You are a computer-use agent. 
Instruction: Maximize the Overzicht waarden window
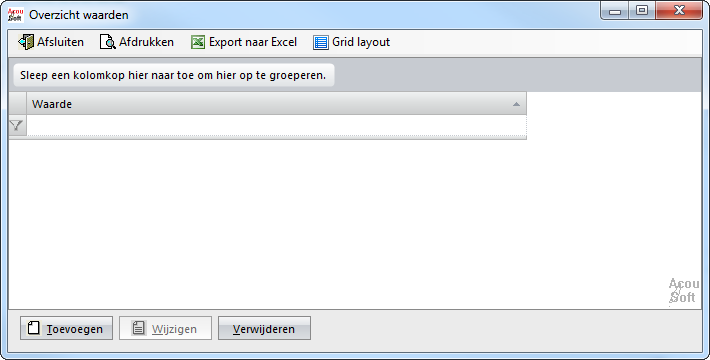point(642,10)
